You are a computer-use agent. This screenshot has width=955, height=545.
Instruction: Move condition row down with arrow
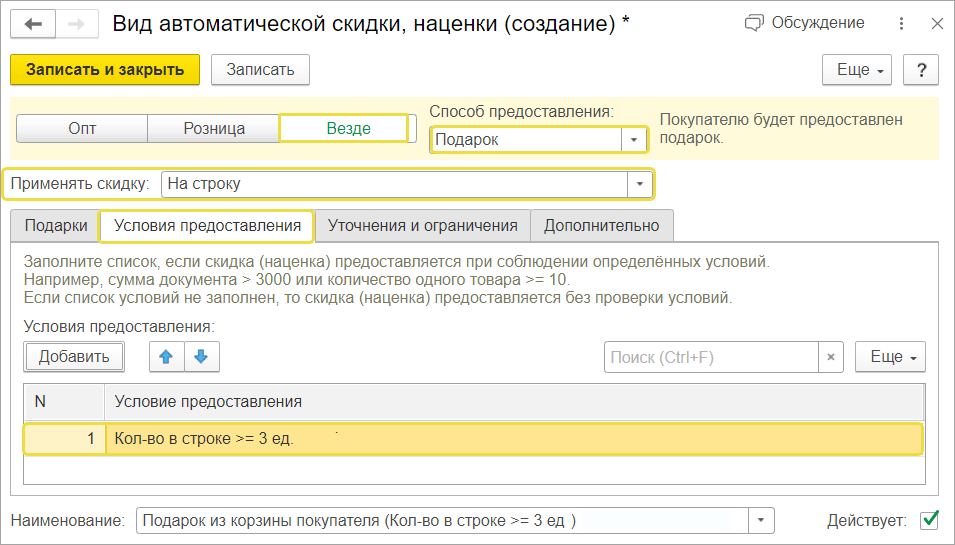tap(201, 357)
